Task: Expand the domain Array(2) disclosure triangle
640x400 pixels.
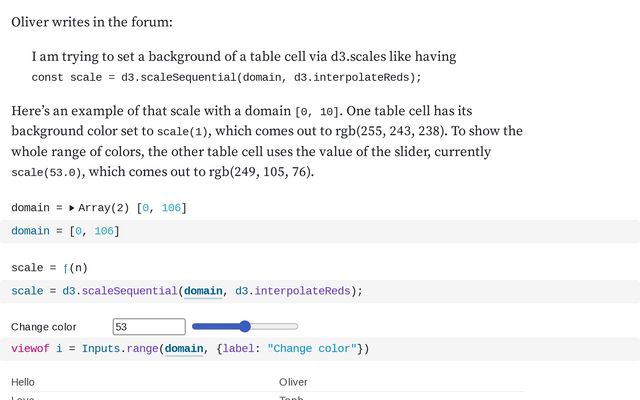Action: pyautogui.click(x=71, y=208)
